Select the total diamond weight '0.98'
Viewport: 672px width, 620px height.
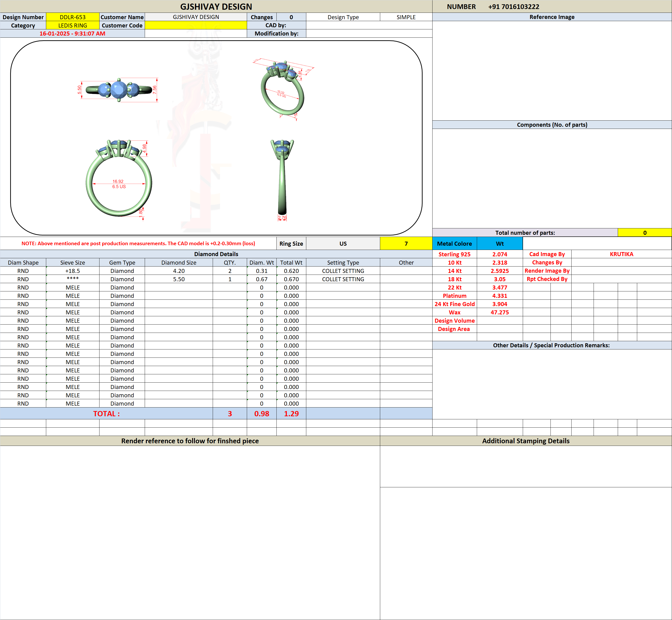(x=262, y=414)
